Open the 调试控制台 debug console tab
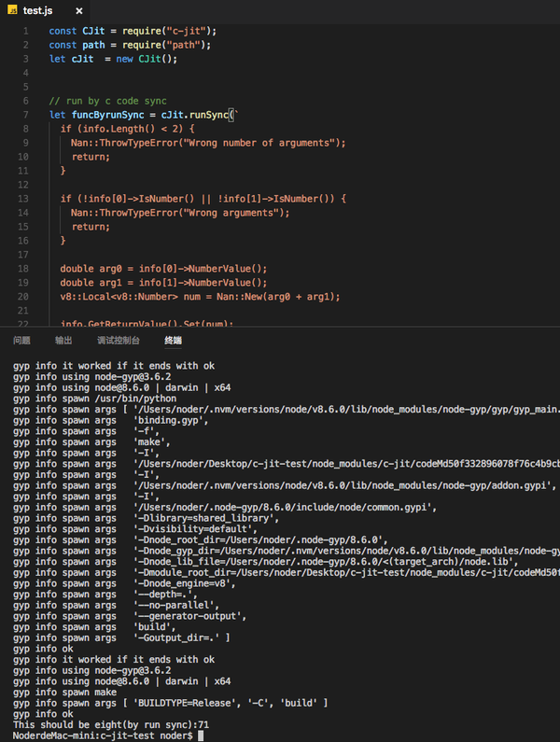 119,341
